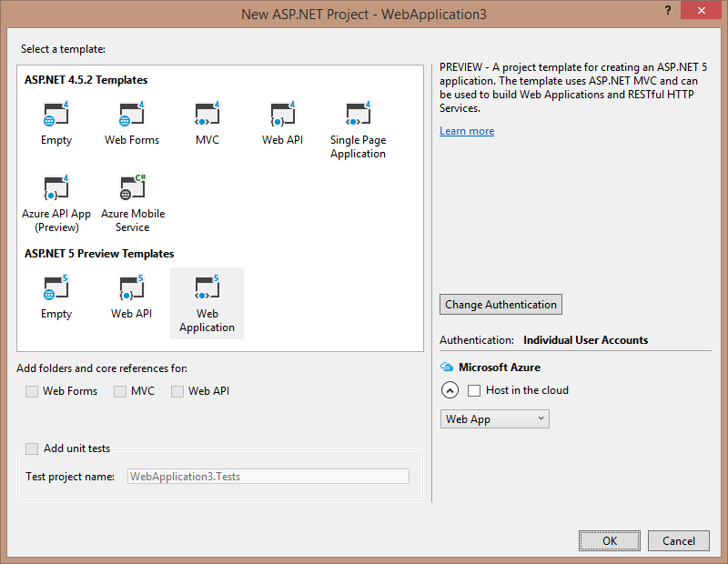Pick the ASP.NET 5 Preview Empty template icon
Image resolution: width=728 pixels, height=564 pixels.
pos(56,287)
